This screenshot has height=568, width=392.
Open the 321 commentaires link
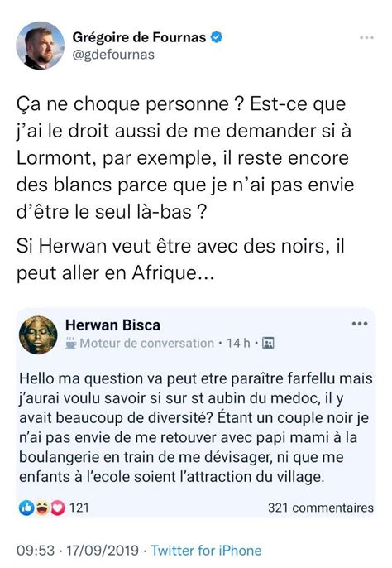click(x=321, y=508)
